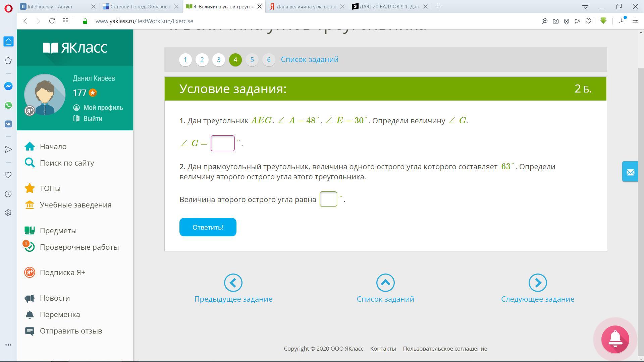Open WhatsApp in the Opera sidebar
Image resolution: width=644 pixels, height=362 pixels.
8,105
